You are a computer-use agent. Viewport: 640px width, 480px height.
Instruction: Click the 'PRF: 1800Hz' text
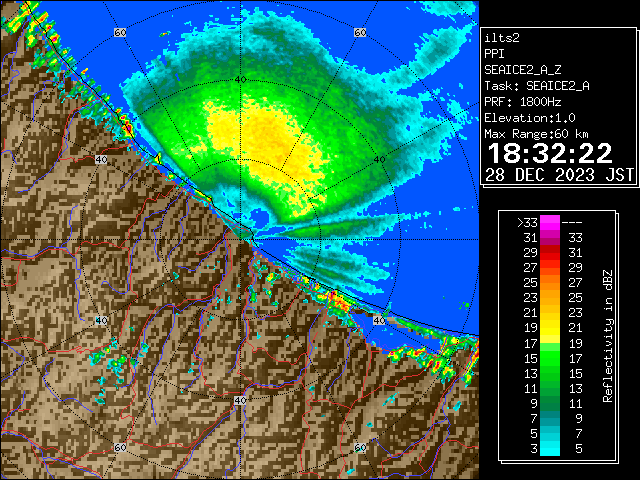(x=523, y=102)
